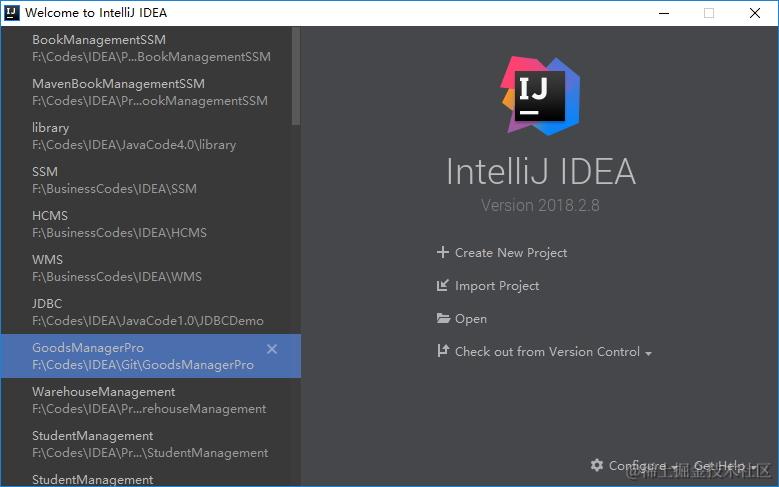
Task: Click path F:\Codes\IDEA\JavaCode1.0\JDBCDemo
Action: [148, 321]
